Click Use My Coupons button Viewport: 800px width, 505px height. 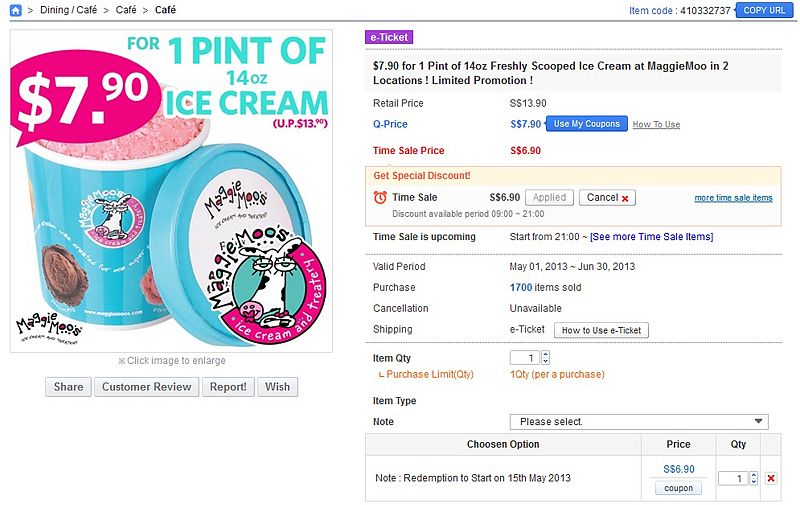coord(586,124)
